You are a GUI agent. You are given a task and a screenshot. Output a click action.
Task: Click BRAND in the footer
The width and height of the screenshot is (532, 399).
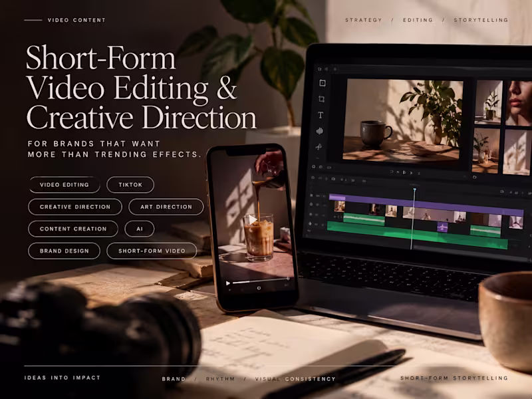[174, 379]
